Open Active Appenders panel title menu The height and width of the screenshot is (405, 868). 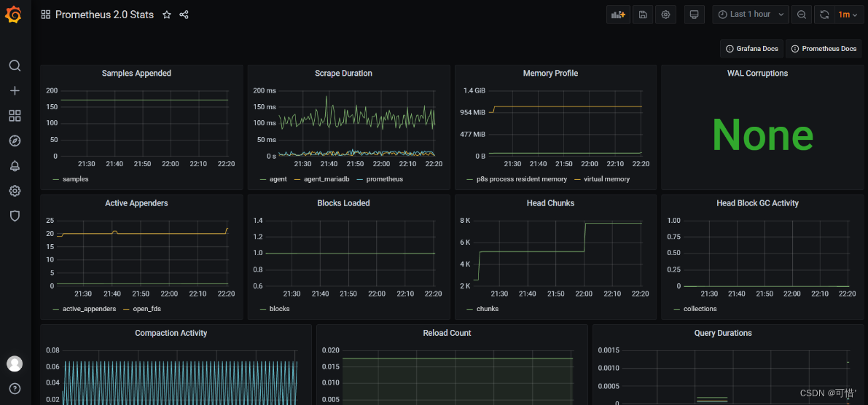tap(136, 203)
